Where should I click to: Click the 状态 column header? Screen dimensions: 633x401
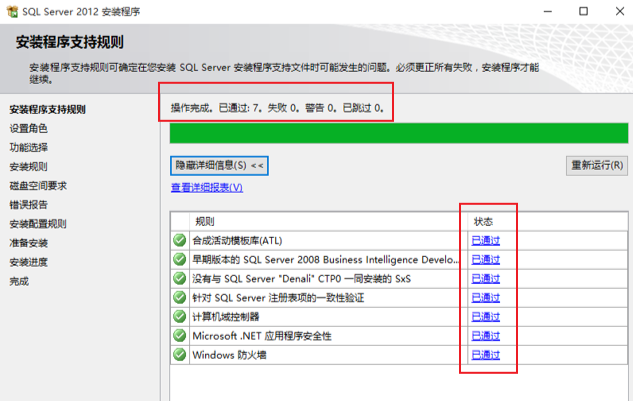pos(483,221)
